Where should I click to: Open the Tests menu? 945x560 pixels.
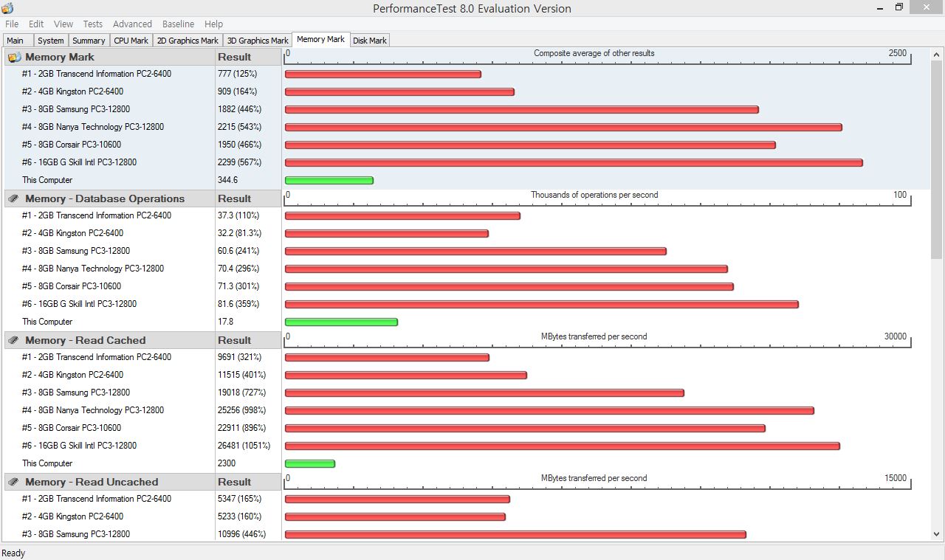(93, 24)
